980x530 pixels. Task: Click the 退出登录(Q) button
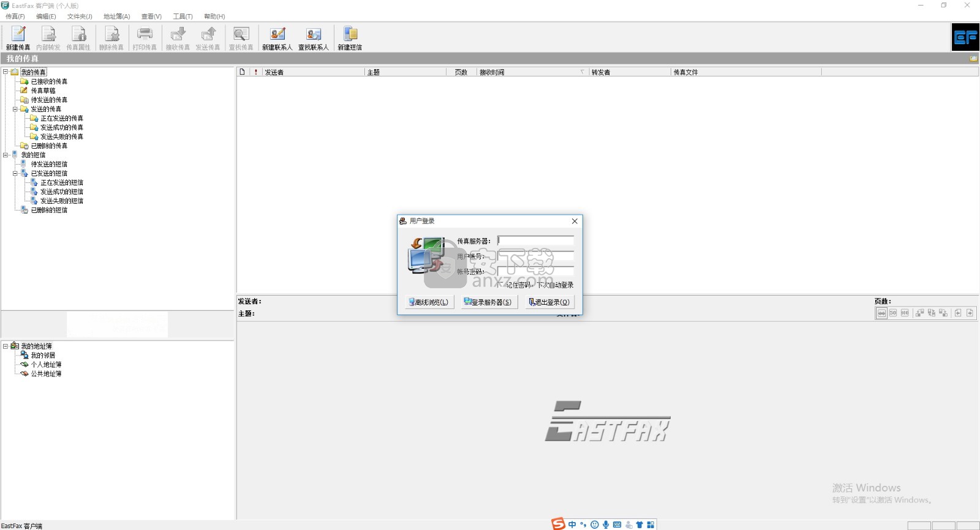550,302
